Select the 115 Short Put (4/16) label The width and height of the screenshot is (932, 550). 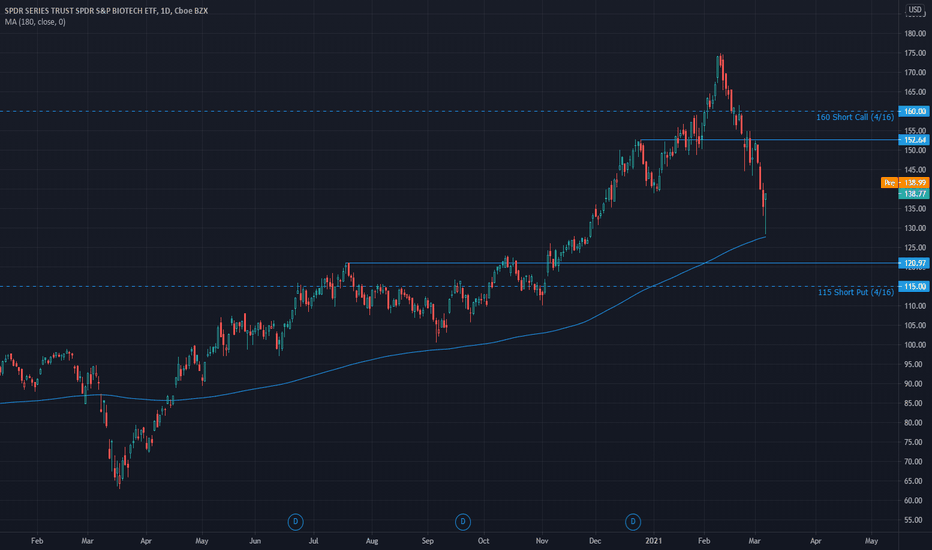click(856, 292)
